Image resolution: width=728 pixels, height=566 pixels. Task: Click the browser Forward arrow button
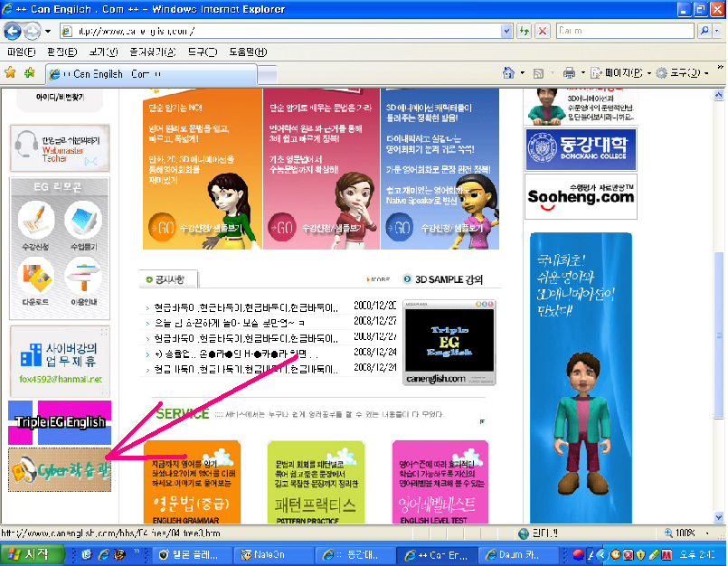(x=32, y=32)
